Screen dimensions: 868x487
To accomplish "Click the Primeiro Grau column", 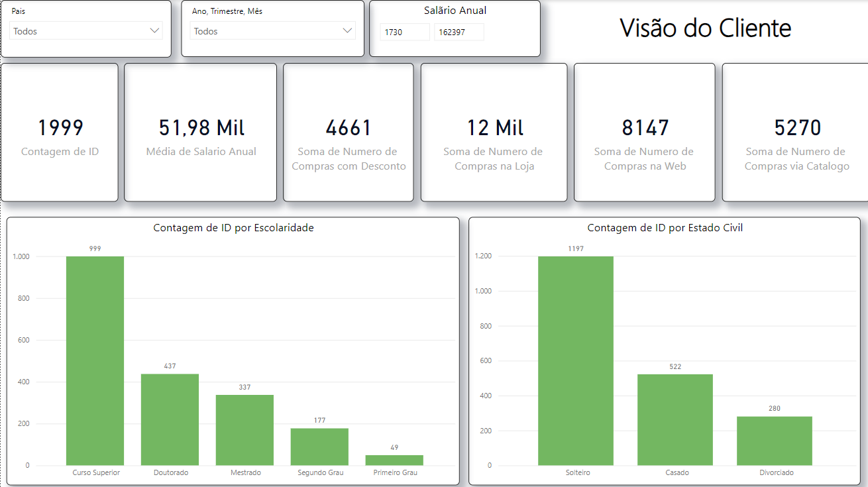I will [394, 459].
